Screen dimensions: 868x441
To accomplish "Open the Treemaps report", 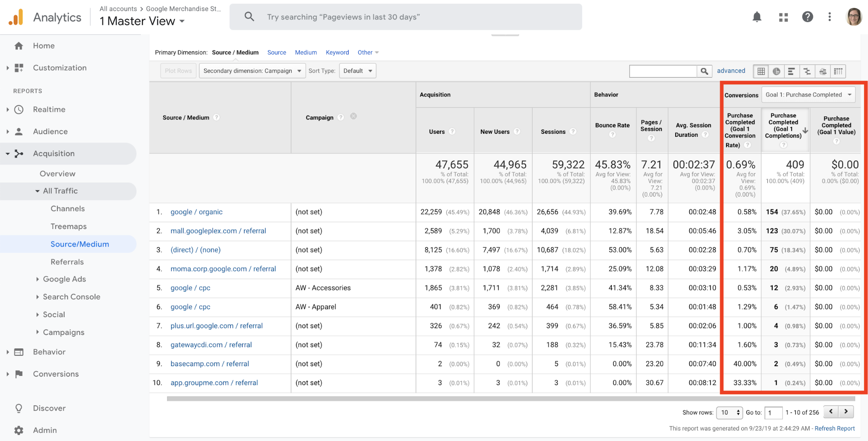I will 68,226.
